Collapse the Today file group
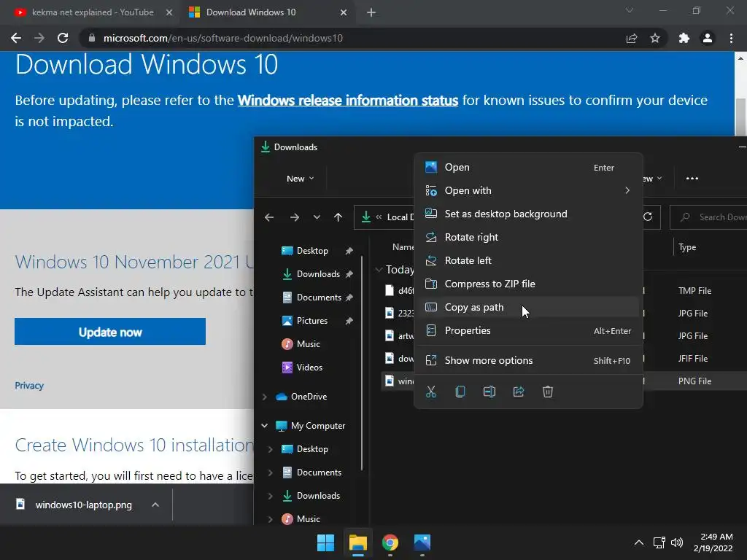This screenshot has height=560, width=747. 379,270
